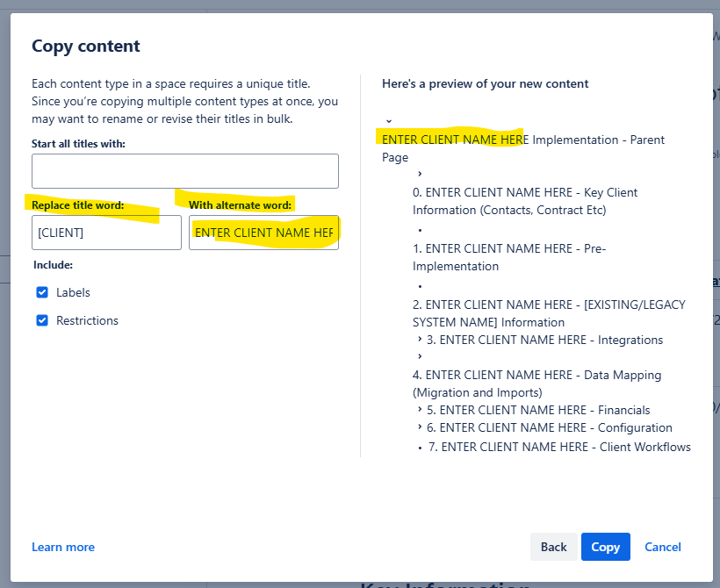This screenshot has height=588, width=720.
Task: Open the Learn more link
Action: (x=63, y=547)
